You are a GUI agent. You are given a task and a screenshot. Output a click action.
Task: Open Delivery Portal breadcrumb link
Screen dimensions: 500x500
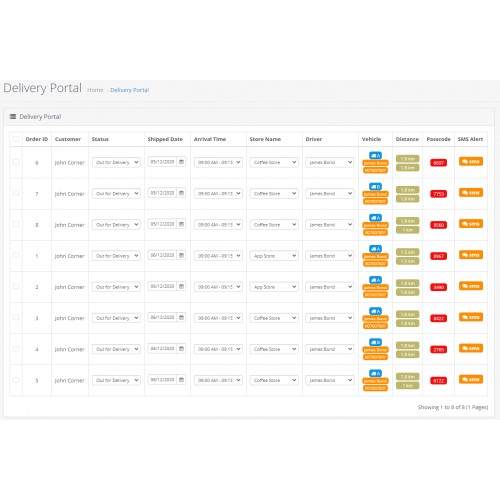point(130,90)
